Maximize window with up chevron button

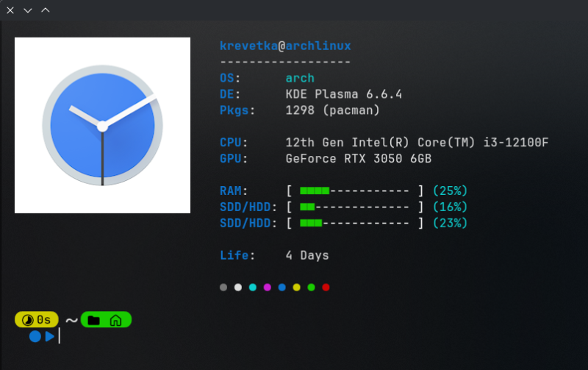[x=46, y=10]
